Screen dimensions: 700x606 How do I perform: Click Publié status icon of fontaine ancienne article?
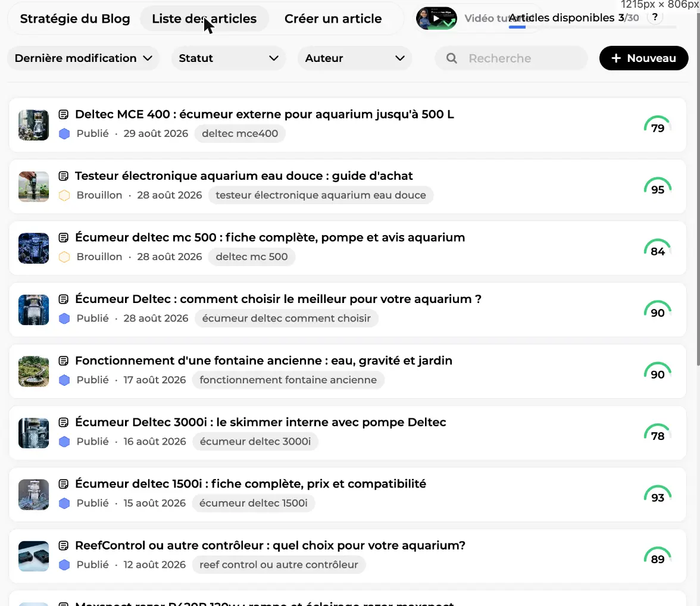click(x=64, y=380)
